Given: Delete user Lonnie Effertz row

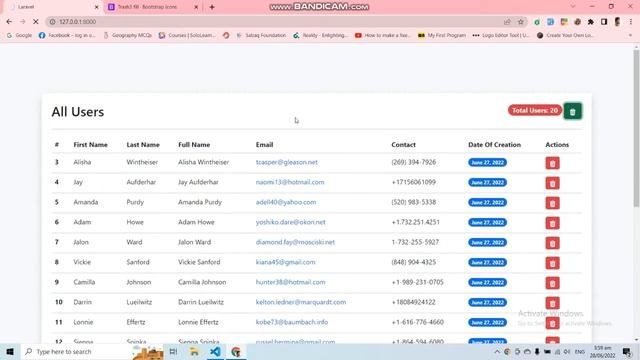Looking at the screenshot, I should coord(552,323).
